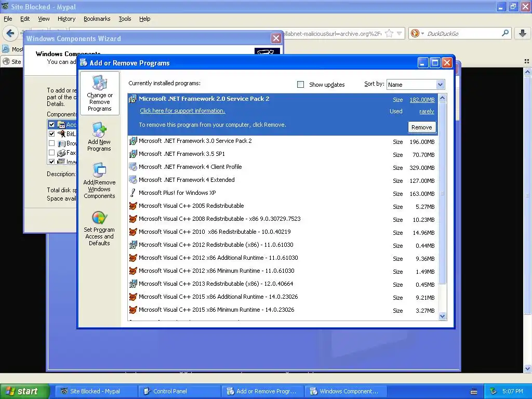
Task: Click Remove button for .NET Framework 2.0
Action: click(x=422, y=127)
